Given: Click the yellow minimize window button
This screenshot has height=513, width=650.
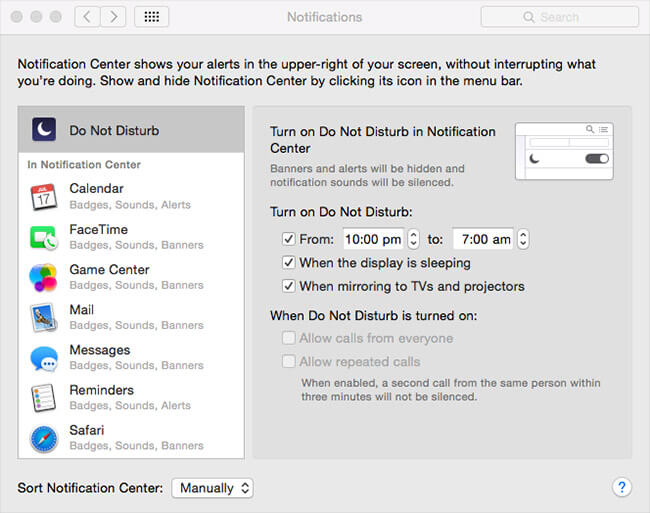Looking at the screenshot, I should pyautogui.click(x=36, y=17).
